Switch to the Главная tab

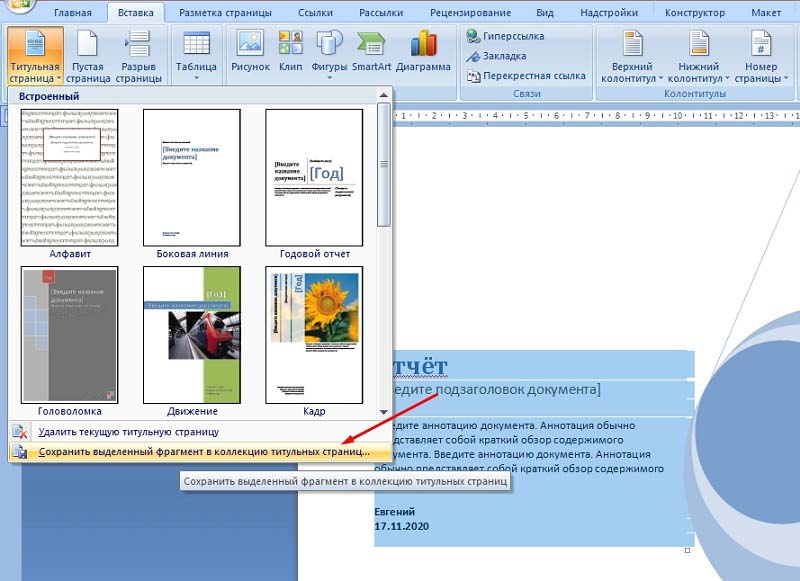(72, 13)
